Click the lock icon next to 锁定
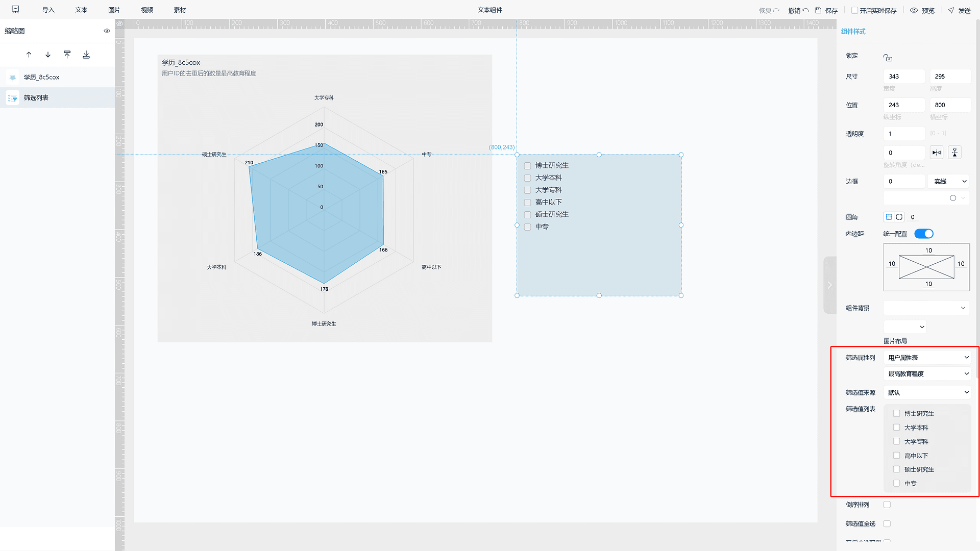Screen dimensions: 980x551 tap(888, 58)
